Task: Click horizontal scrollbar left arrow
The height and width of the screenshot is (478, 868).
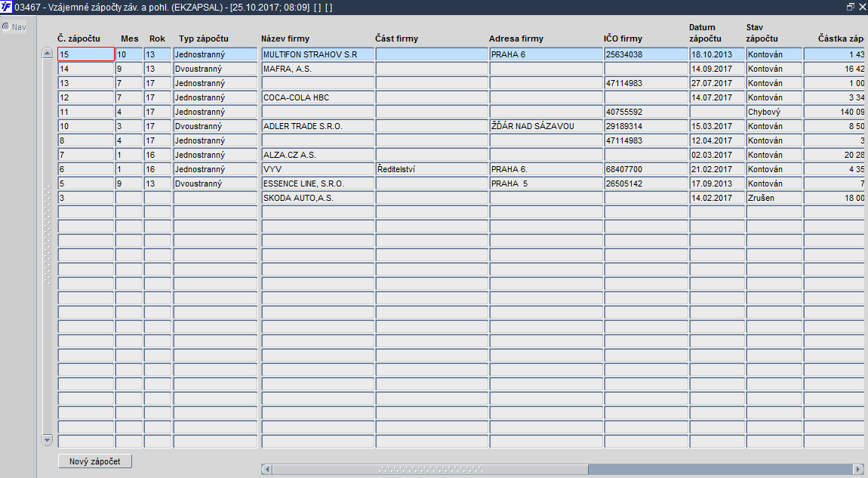Action: 267,469
